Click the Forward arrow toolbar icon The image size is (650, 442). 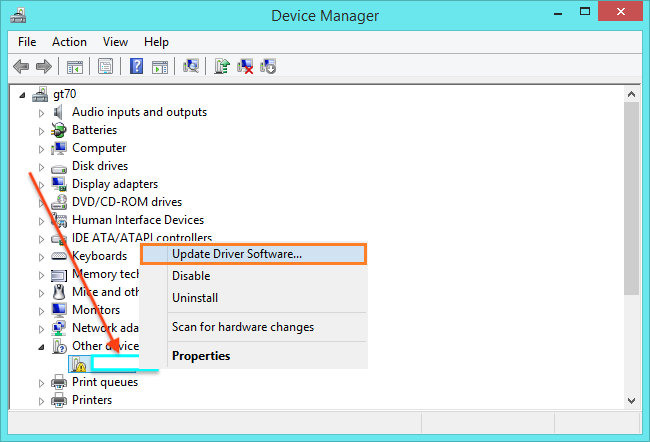click(44, 66)
